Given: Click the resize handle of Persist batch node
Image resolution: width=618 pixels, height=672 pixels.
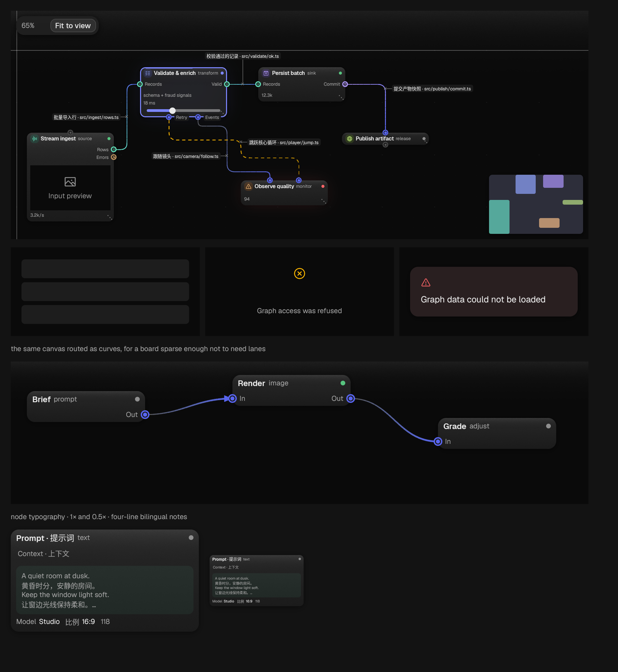Looking at the screenshot, I should (341, 97).
